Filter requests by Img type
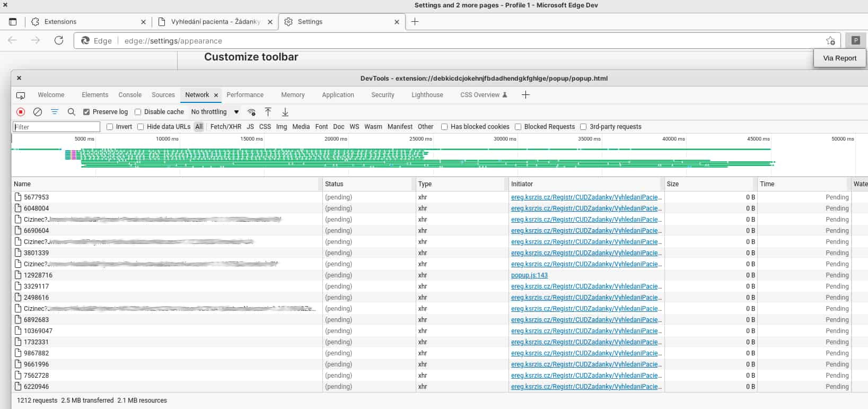The image size is (868, 409). click(282, 127)
